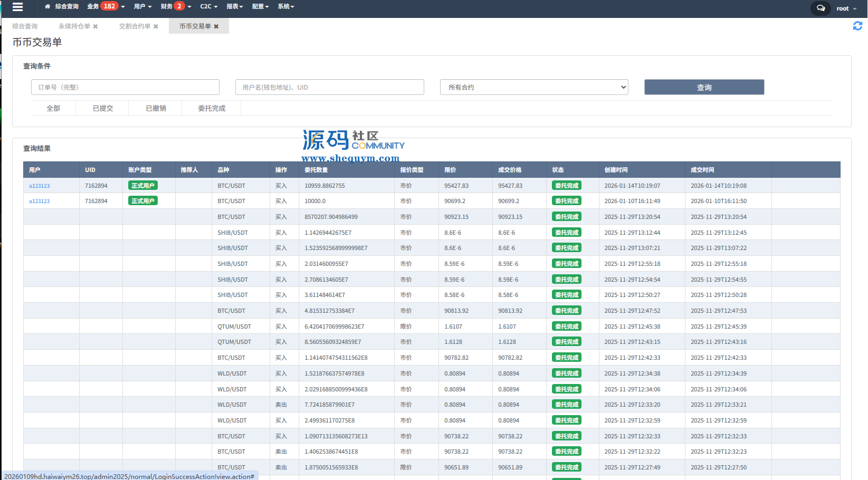
Task: Click the 查询 search button
Action: pos(704,88)
